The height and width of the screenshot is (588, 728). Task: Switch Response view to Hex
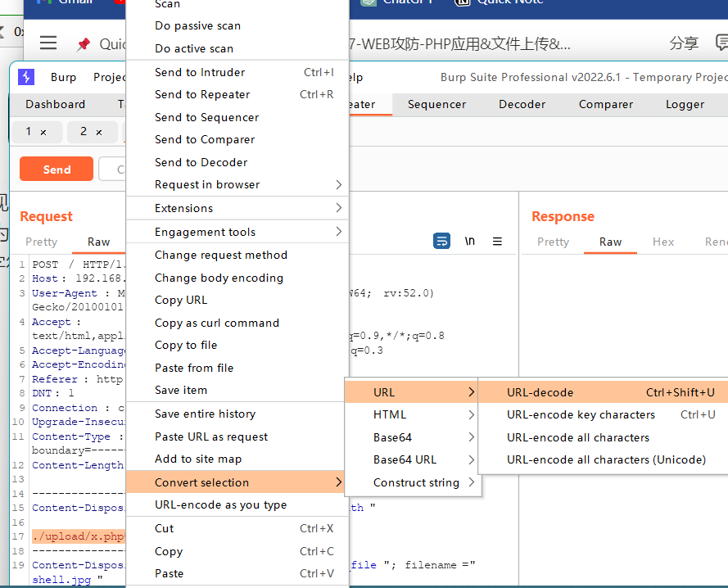(663, 242)
